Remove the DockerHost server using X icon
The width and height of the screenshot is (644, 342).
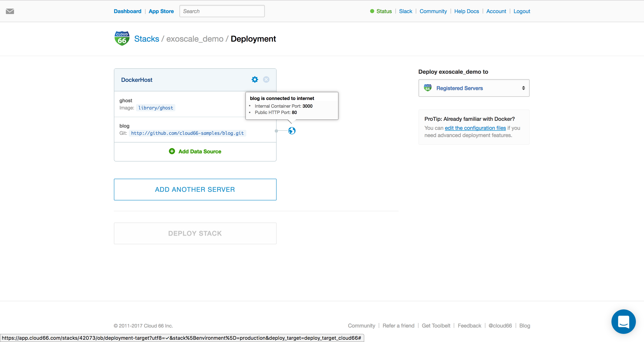266,80
